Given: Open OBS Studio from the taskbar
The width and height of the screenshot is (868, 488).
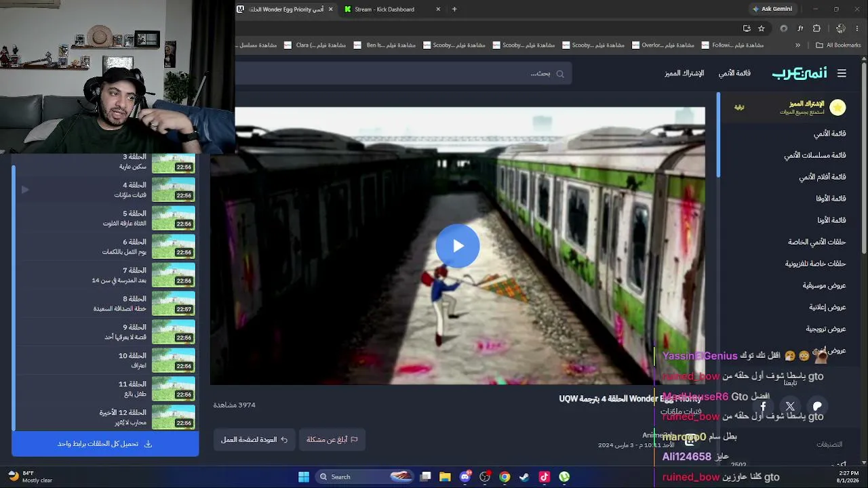Looking at the screenshot, I should [485, 476].
